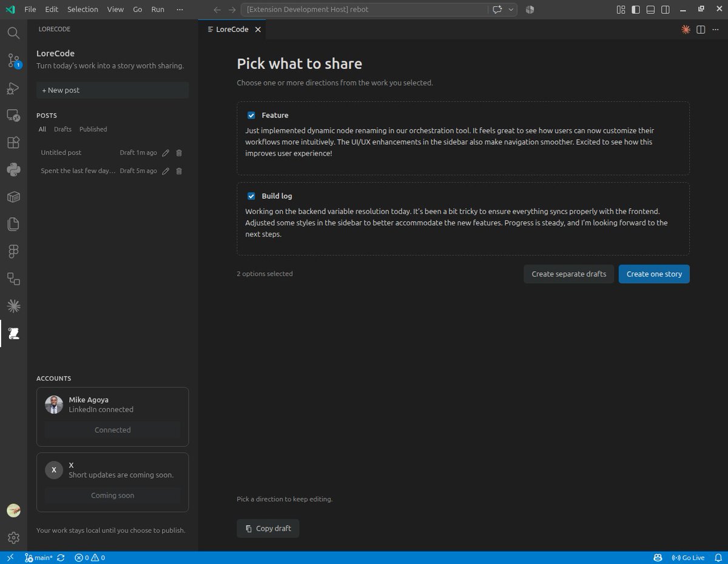
Task: Uncheck the Build log checkbox
Action: 251,196
